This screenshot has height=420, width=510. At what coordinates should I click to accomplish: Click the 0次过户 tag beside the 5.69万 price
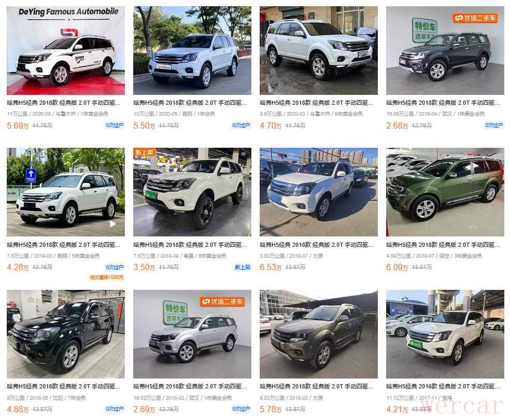point(115,125)
